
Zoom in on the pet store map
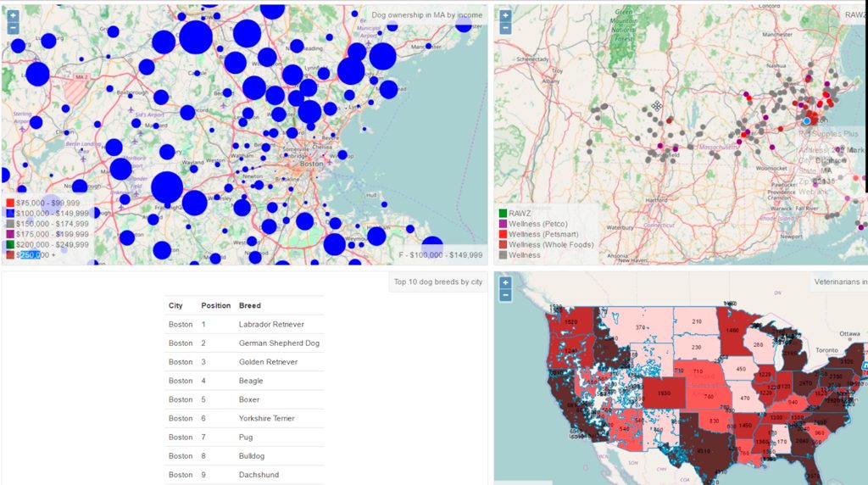(x=505, y=15)
